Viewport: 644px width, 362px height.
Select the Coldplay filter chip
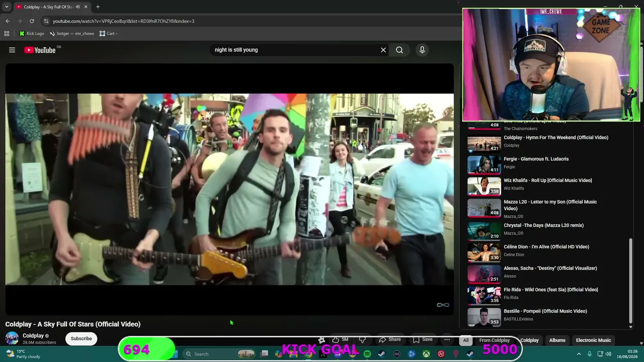coord(529,340)
